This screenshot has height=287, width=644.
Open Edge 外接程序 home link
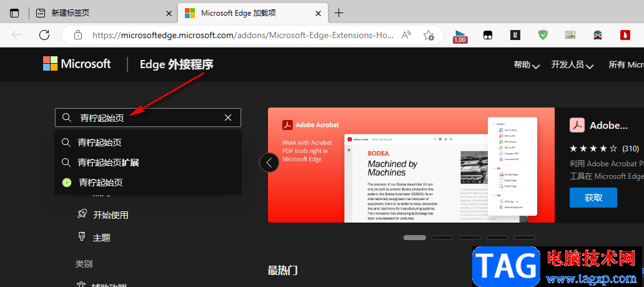click(x=177, y=64)
